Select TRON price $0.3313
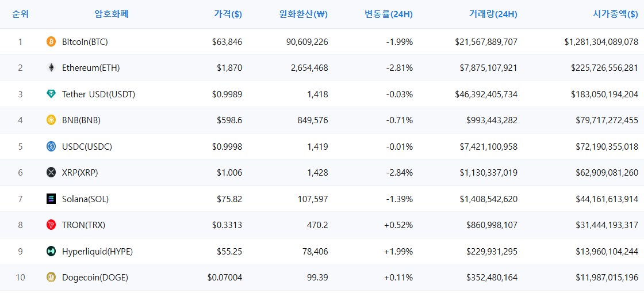This screenshot has height=296, width=644. (227, 225)
